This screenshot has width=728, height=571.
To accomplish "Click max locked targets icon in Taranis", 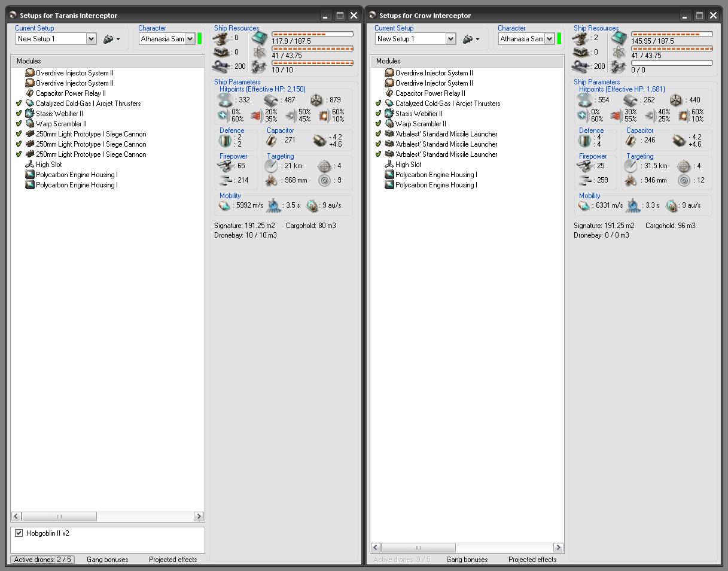I will click(x=325, y=166).
